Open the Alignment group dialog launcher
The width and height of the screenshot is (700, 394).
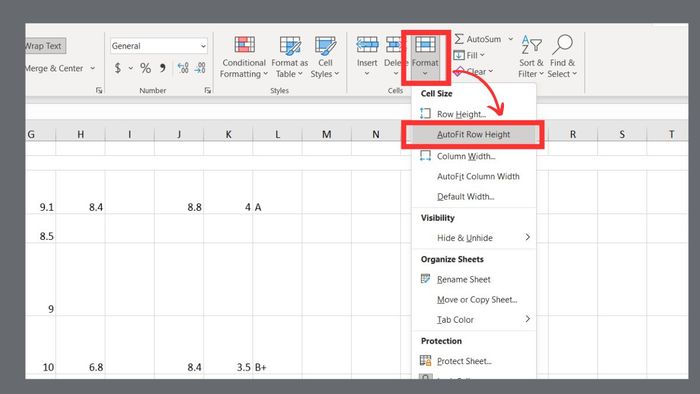pos(99,91)
